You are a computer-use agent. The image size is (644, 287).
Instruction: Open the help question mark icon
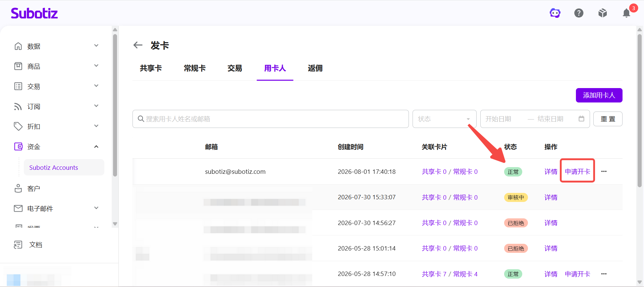[x=579, y=13]
